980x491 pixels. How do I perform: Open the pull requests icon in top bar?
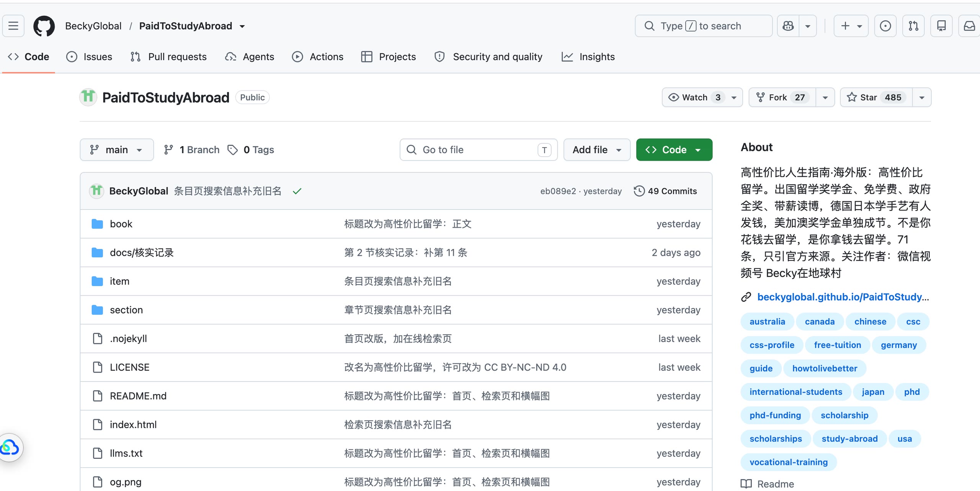[913, 26]
